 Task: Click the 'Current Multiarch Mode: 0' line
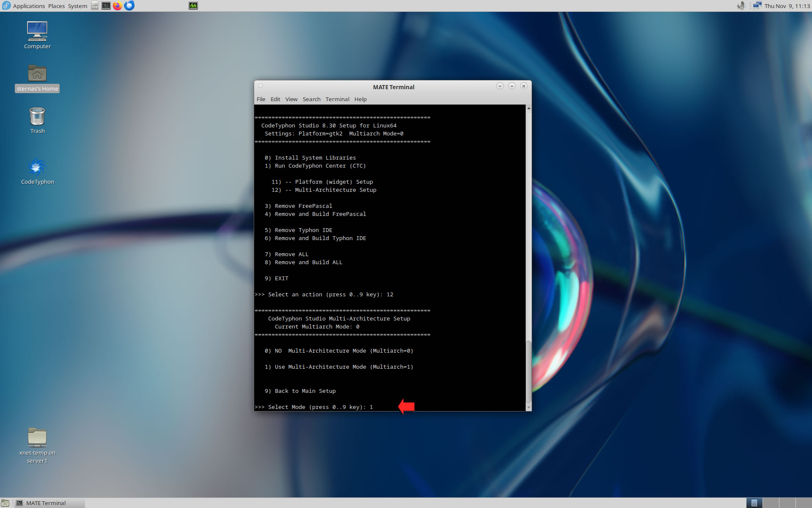point(317,326)
